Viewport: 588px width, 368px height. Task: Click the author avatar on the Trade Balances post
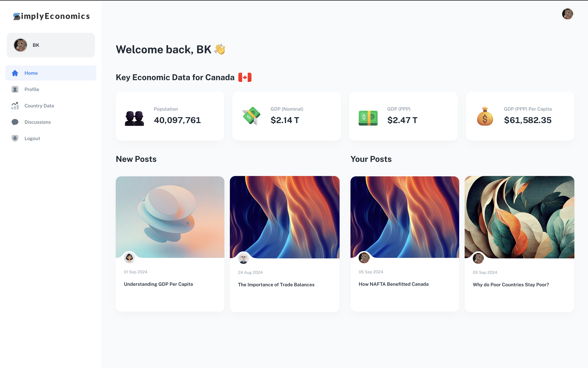pyautogui.click(x=243, y=258)
